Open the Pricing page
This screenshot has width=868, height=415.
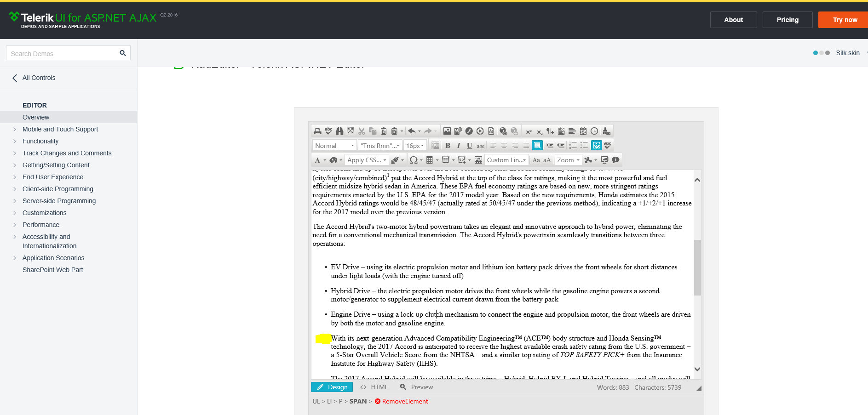tap(788, 20)
